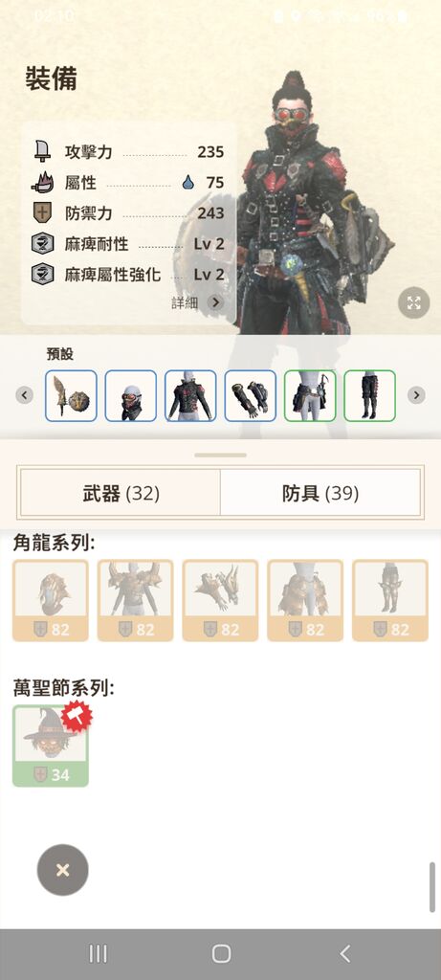
Task: Switch to the 武器 (32) tab
Action: 121,494
